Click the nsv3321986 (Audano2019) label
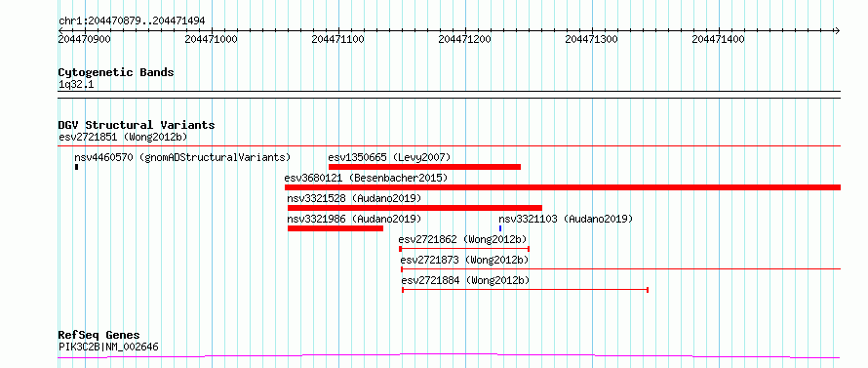This screenshot has width=868, height=368. point(354,219)
